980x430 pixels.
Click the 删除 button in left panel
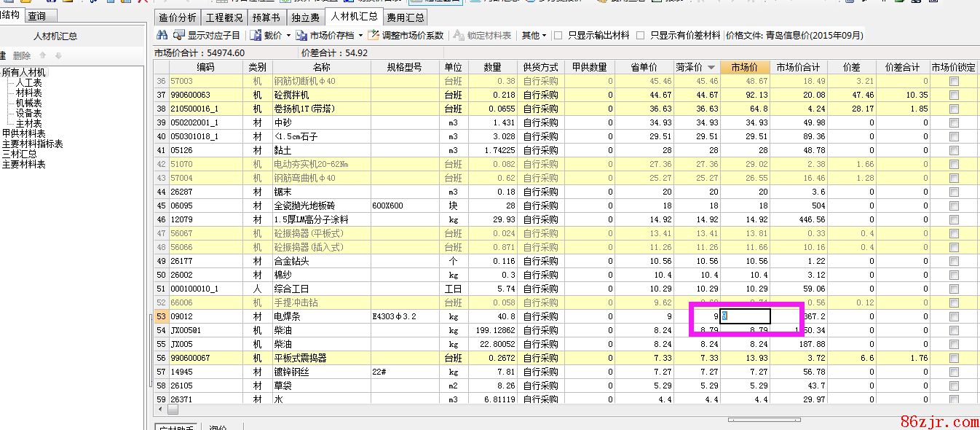click(22, 55)
